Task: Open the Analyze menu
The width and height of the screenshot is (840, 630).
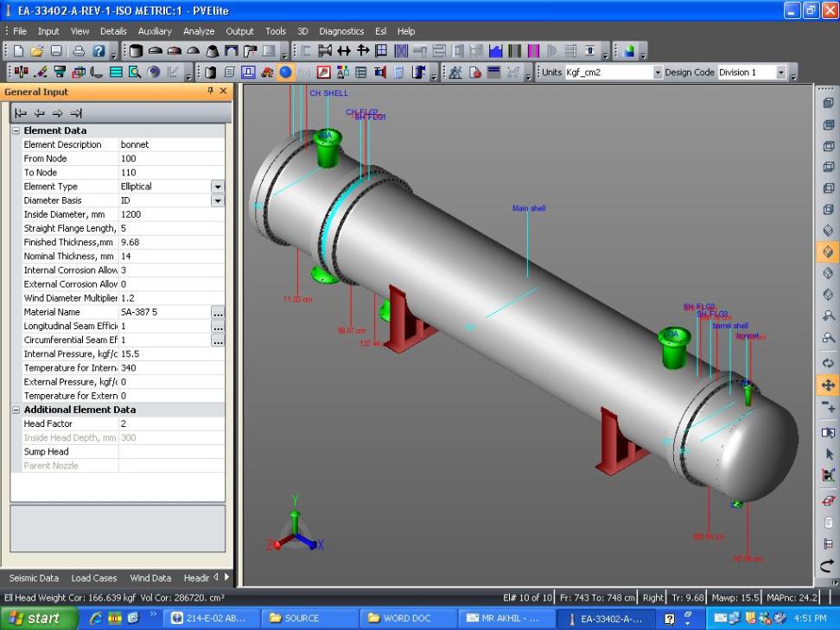Action: click(199, 31)
